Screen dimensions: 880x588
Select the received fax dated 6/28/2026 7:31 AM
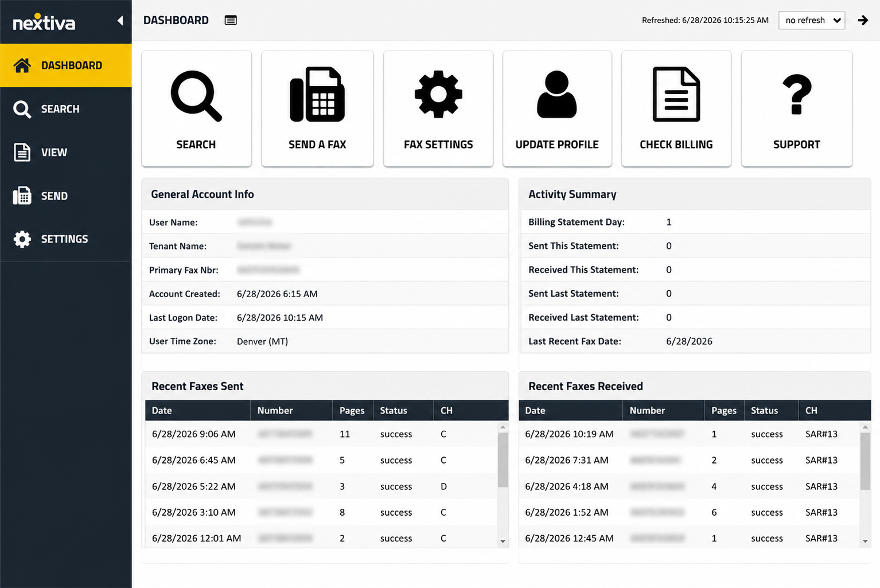click(690, 460)
